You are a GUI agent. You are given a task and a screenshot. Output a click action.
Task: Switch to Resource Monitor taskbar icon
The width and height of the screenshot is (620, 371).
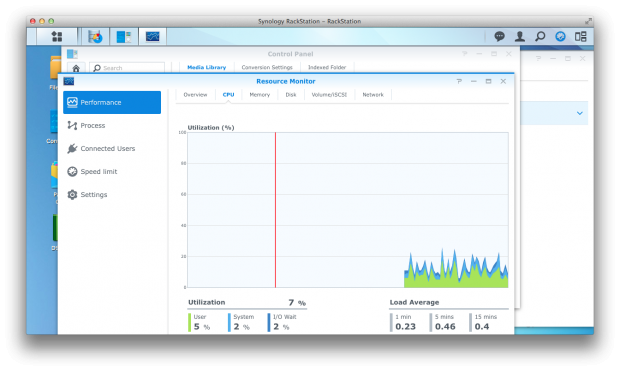tap(152, 37)
